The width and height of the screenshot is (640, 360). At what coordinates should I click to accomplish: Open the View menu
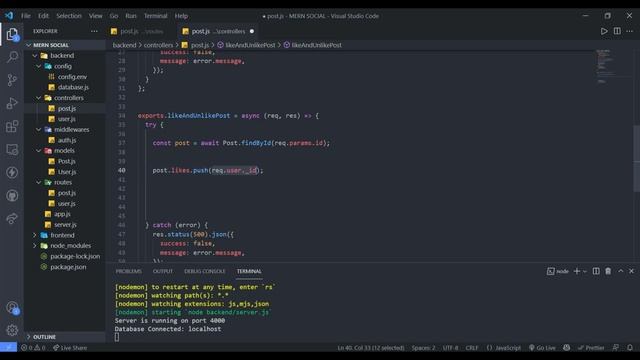pos(96,16)
